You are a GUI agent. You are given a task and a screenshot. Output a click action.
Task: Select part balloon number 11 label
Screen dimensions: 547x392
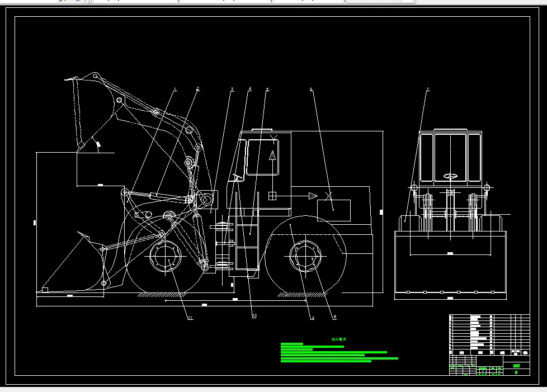pyautogui.click(x=190, y=318)
